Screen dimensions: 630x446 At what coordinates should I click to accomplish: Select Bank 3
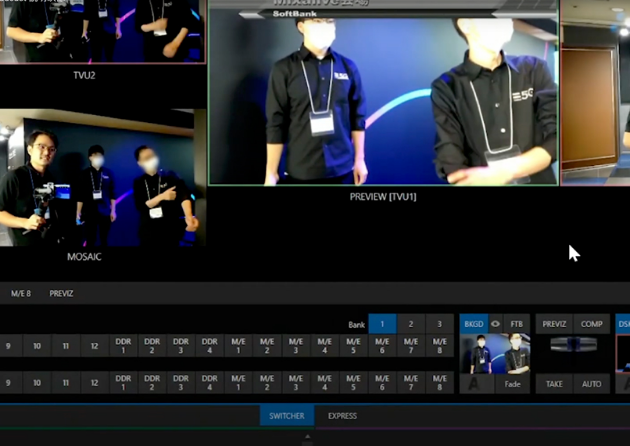439,324
